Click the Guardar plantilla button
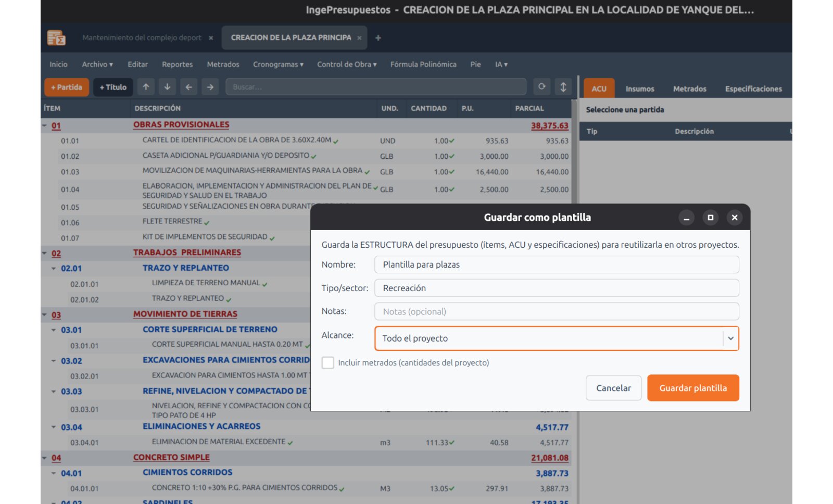Image resolution: width=833 pixels, height=504 pixels. pyautogui.click(x=693, y=388)
